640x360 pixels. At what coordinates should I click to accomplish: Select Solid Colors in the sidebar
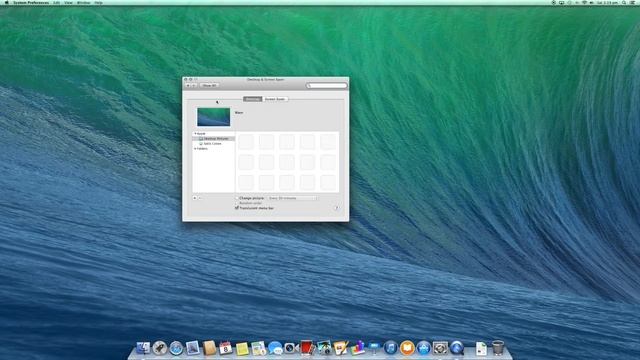[x=214, y=144]
